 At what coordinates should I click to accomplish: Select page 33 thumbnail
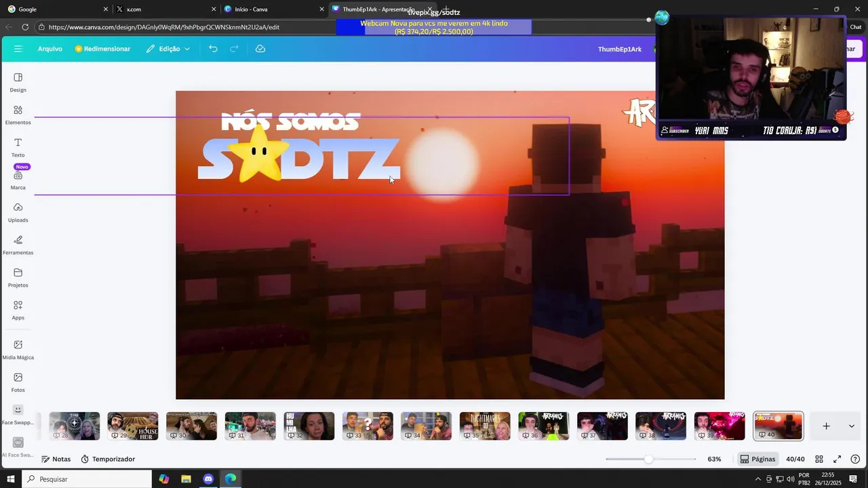pyautogui.click(x=368, y=426)
